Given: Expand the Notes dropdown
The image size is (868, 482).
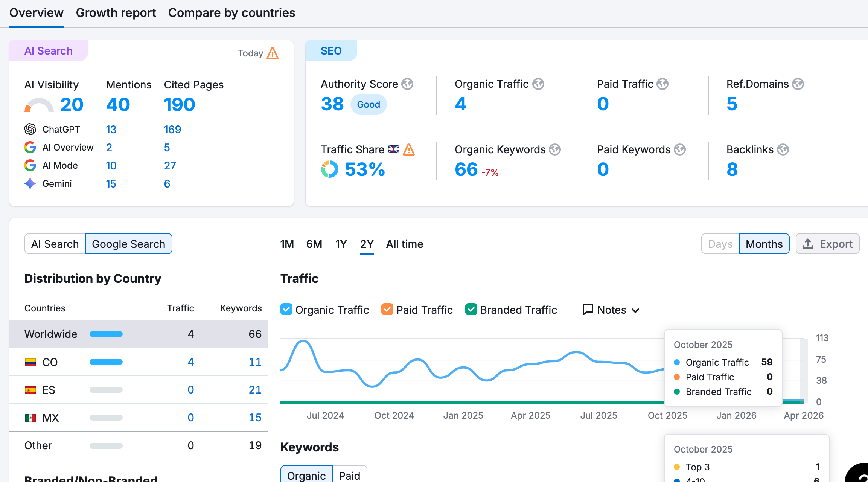Looking at the screenshot, I should click(x=611, y=310).
